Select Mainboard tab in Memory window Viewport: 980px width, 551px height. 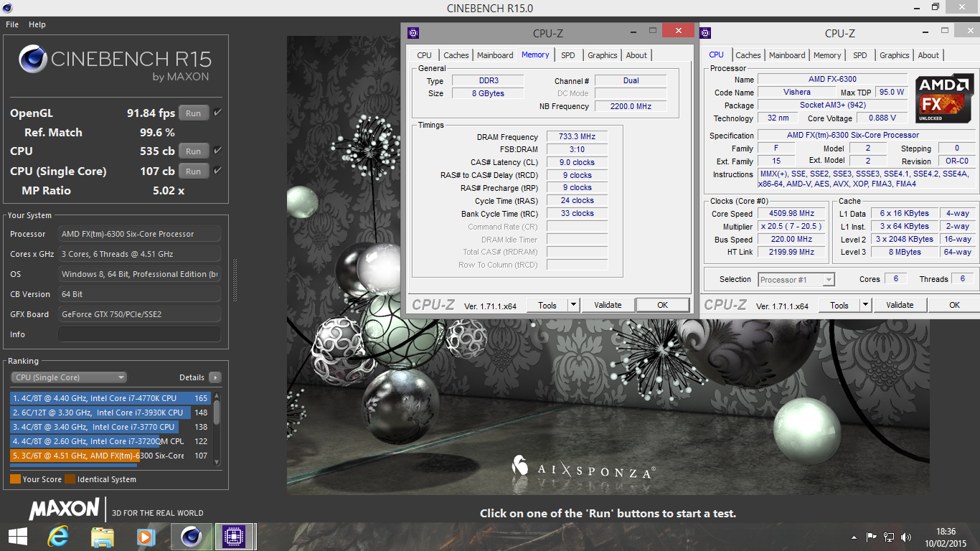(x=495, y=55)
